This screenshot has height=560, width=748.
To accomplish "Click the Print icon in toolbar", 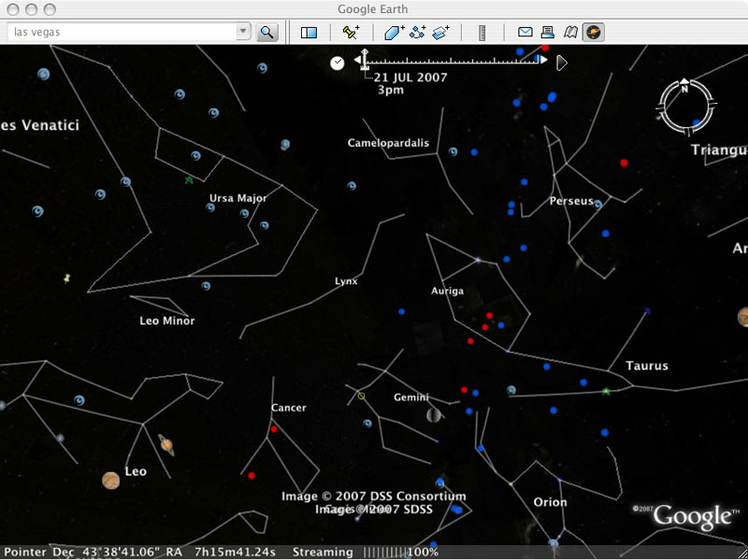I will point(548,32).
